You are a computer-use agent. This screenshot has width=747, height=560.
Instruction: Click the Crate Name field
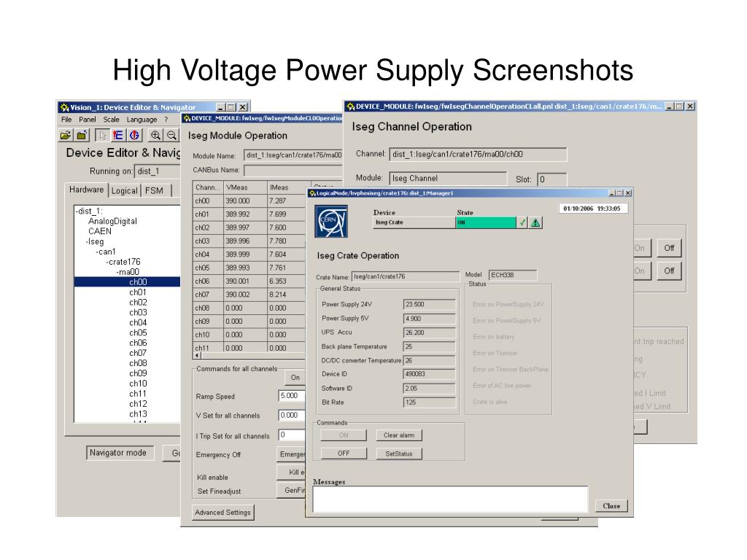pos(406,276)
